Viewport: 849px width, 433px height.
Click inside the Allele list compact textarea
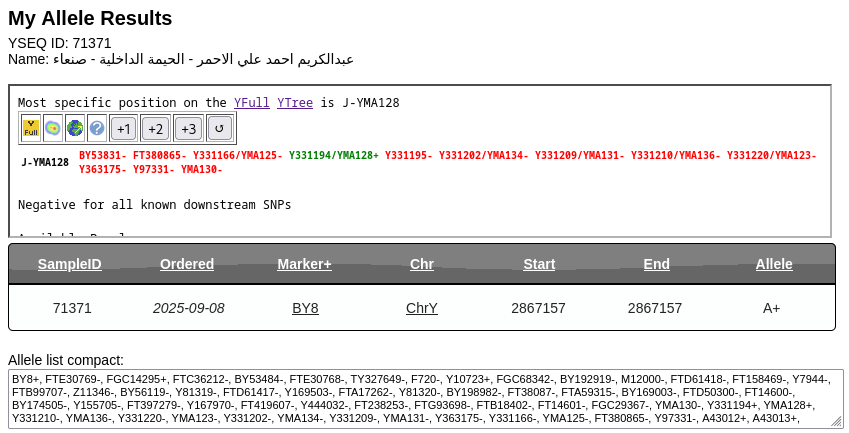pyautogui.click(x=426, y=399)
